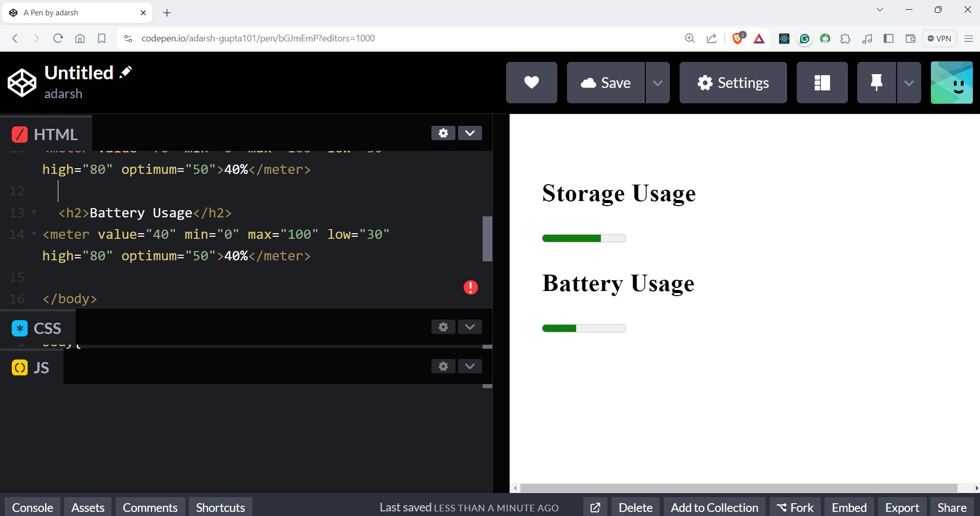Expand the JS editor chevron dropdown
This screenshot has width=980, height=516.
pos(470,366)
